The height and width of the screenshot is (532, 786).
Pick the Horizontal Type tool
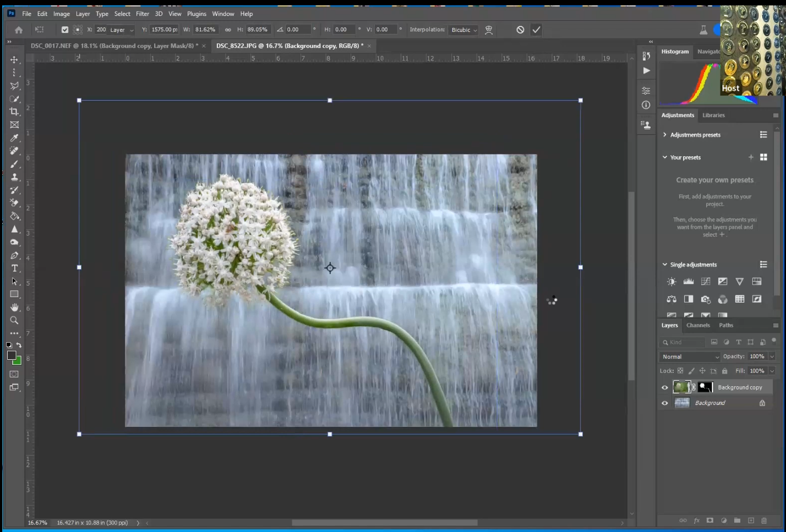[14, 268]
